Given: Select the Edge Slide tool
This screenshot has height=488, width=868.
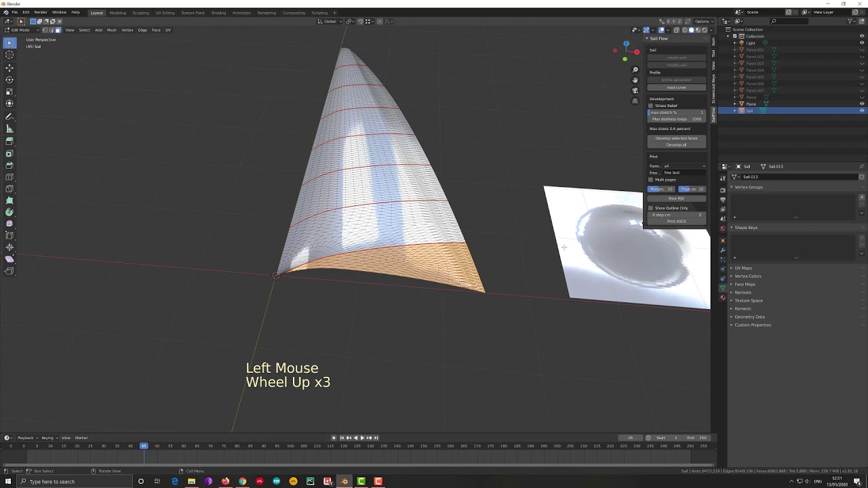Looking at the screenshot, I should 9,236.
